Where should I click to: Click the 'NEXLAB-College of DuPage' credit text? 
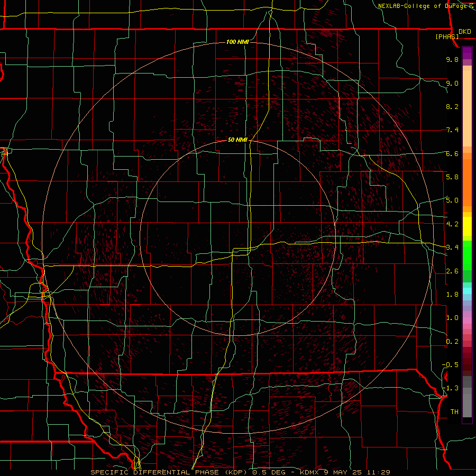pyautogui.click(x=424, y=6)
